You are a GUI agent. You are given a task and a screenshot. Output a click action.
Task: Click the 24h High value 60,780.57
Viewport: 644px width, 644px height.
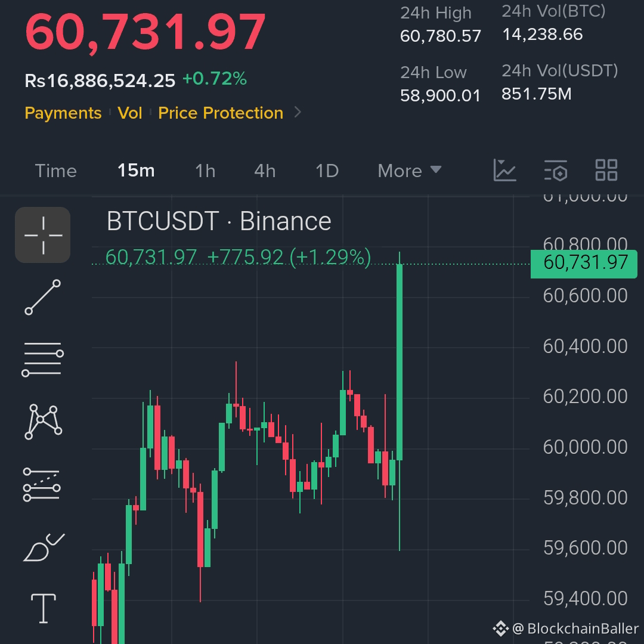pos(440,36)
